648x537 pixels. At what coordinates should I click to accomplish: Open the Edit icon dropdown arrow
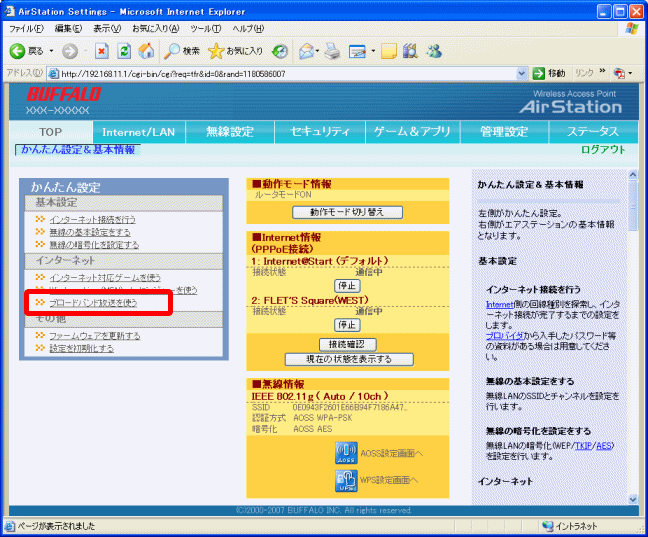(373, 51)
